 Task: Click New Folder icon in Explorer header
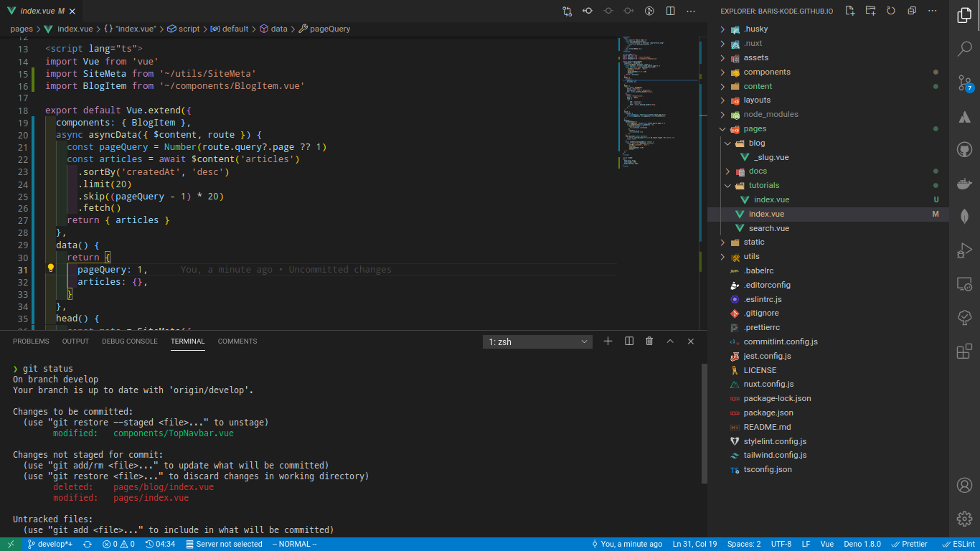870,11
